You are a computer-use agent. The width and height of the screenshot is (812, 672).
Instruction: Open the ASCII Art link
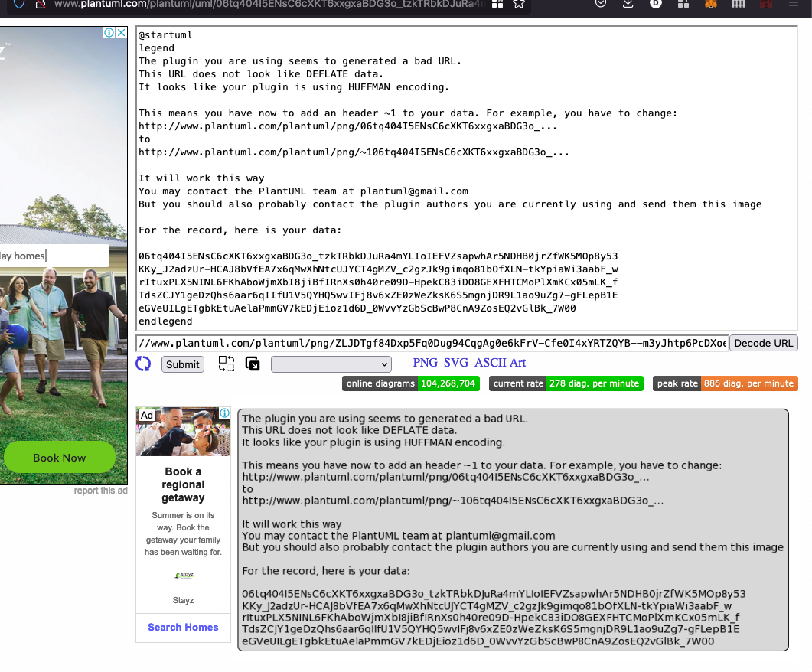tap(500, 362)
